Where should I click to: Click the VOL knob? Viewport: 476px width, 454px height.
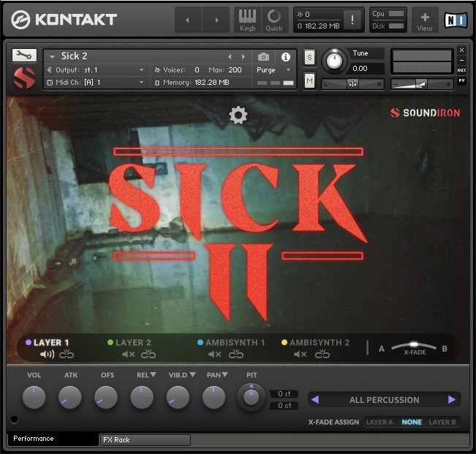[34, 397]
